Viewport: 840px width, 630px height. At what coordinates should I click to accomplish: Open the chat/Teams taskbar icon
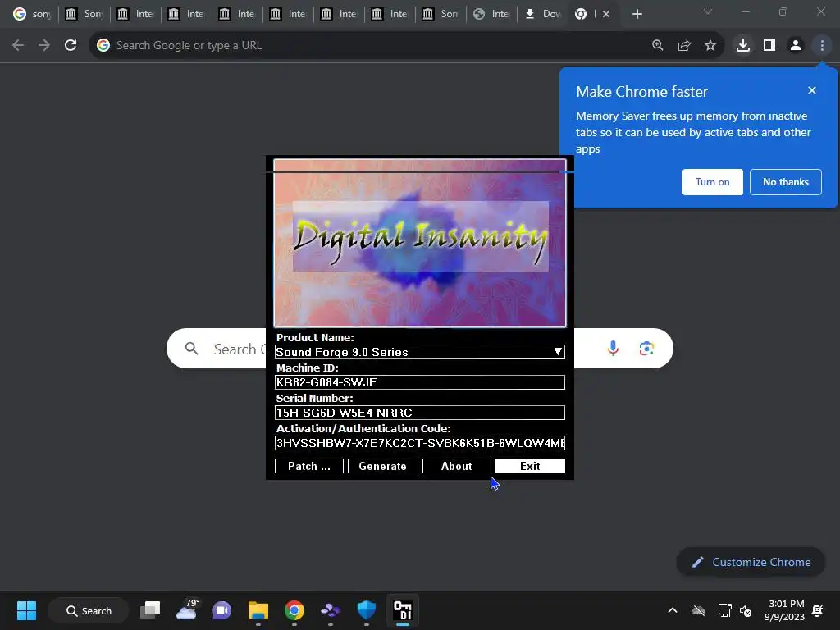pyautogui.click(x=221, y=610)
